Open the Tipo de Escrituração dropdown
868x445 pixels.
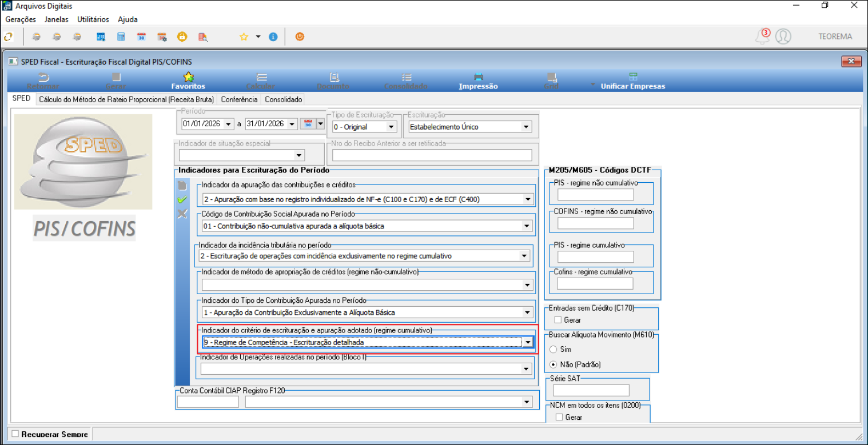click(391, 127)
